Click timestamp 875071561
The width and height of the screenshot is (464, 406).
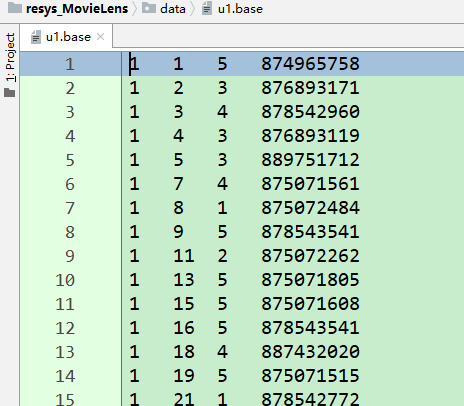point(310,184)
